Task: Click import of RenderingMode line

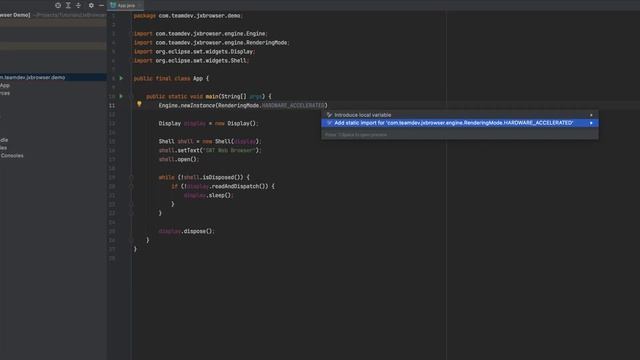Action: [x=211, y=42]
